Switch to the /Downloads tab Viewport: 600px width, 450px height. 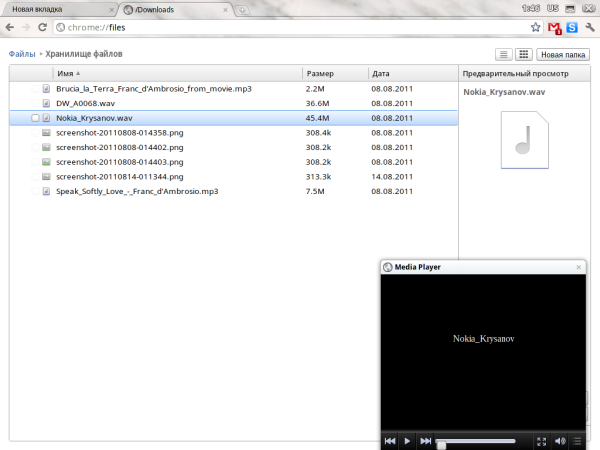176,10
